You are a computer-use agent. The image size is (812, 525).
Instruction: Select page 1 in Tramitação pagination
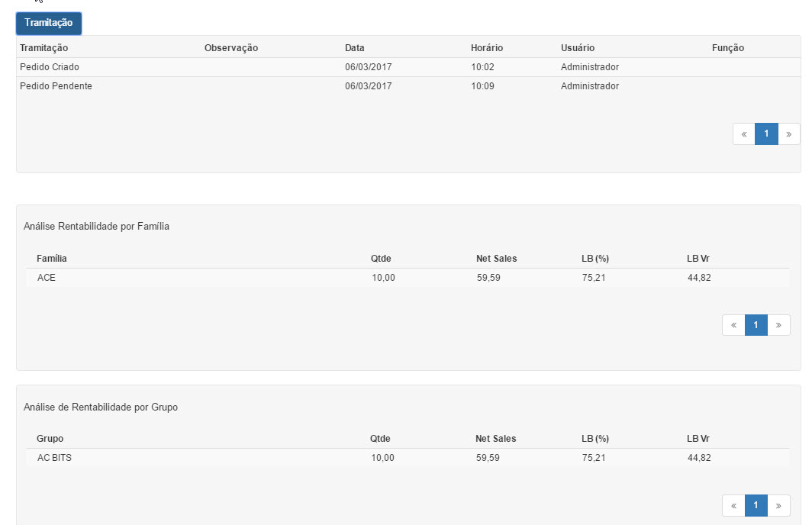pos(766,134)
